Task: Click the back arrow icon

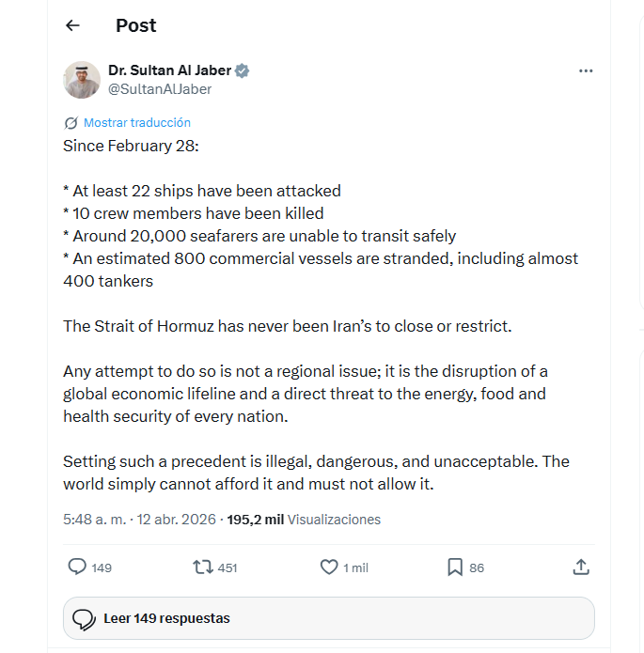Action: (73, 25)
